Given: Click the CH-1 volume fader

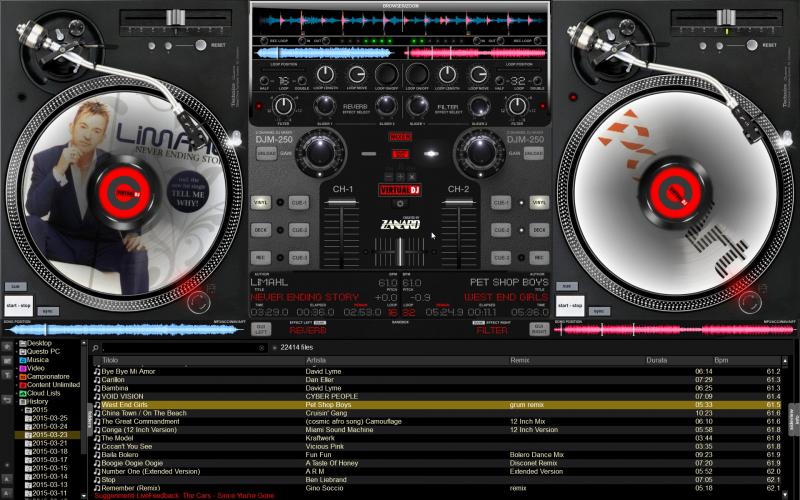Looking at the screenshot, I should (342, 203).
